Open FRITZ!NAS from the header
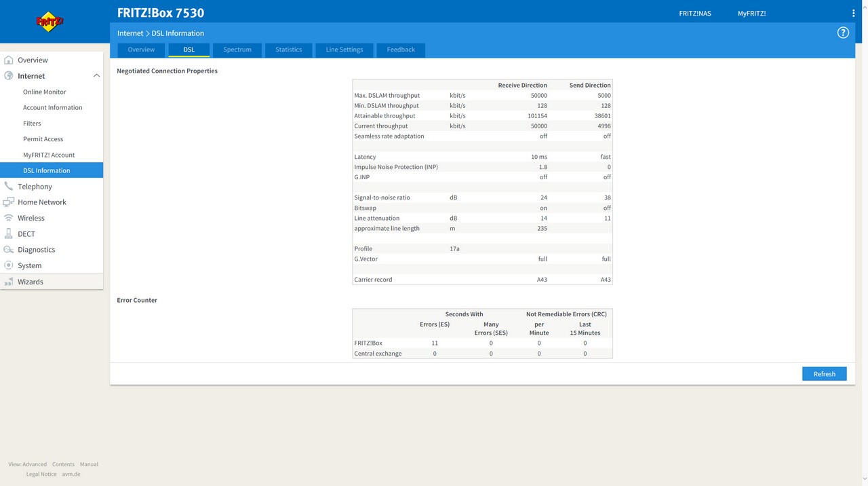This screenshot has width=868, height=486. point(695,14)
